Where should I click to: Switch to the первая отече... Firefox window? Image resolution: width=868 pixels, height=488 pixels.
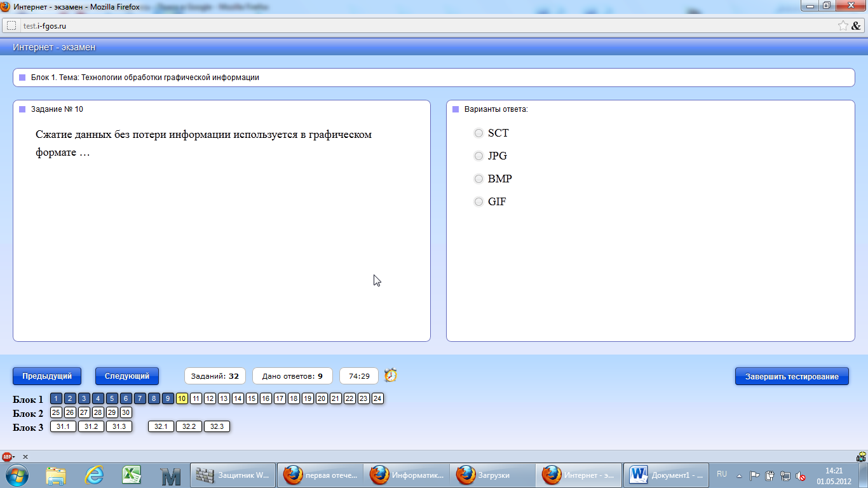coord(321,475)
